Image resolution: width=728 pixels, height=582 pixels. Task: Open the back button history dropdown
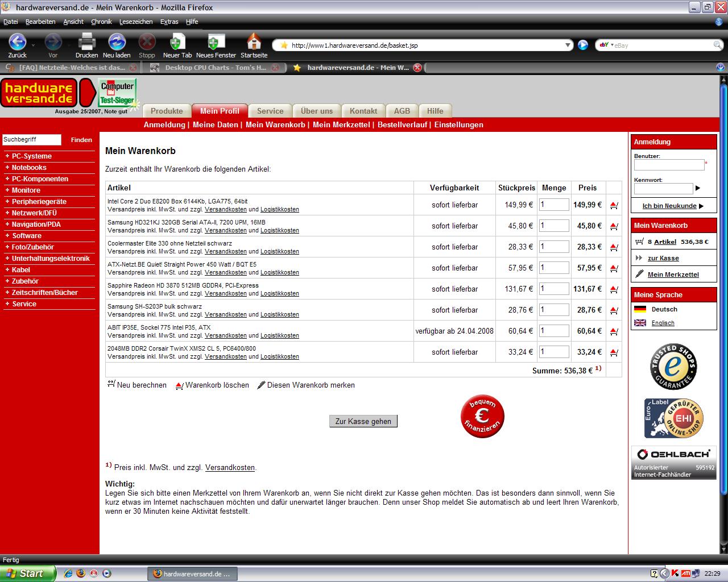tap(33, 44)
